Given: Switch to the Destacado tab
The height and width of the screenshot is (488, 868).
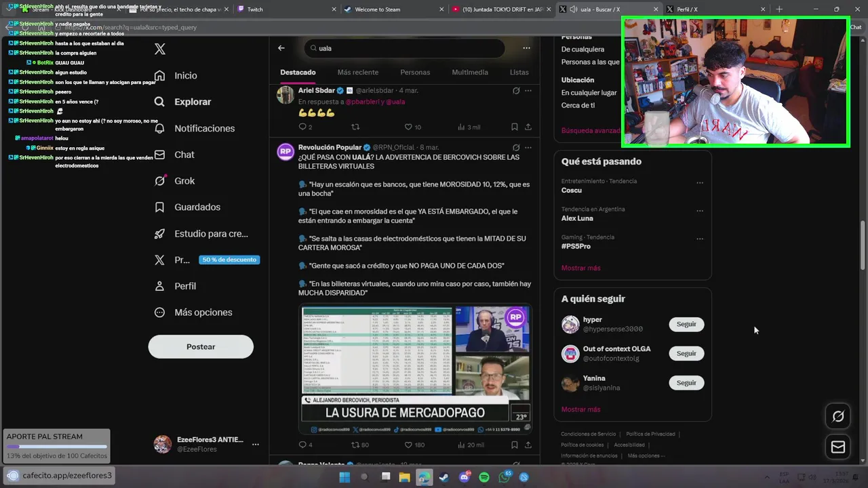Looking at the screenshot, I should (x=298, y=73).
